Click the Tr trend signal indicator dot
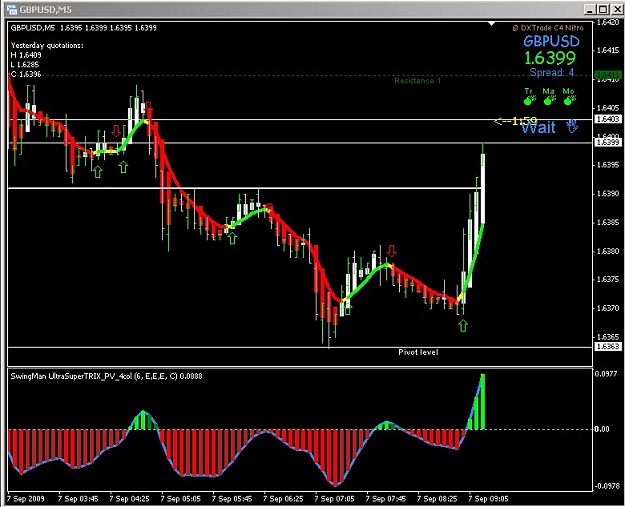The width and height of the screenshot is (625, 507). coord(528,101)
